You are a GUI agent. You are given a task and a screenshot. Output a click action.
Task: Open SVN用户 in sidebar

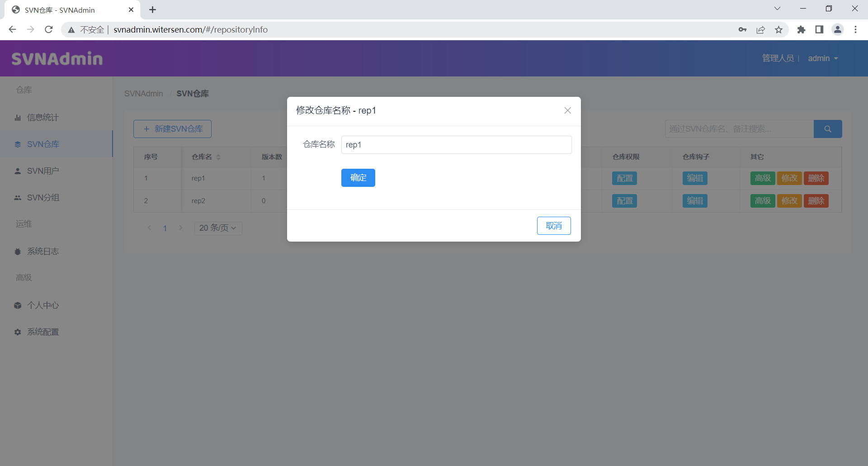(x=56, y=171)
